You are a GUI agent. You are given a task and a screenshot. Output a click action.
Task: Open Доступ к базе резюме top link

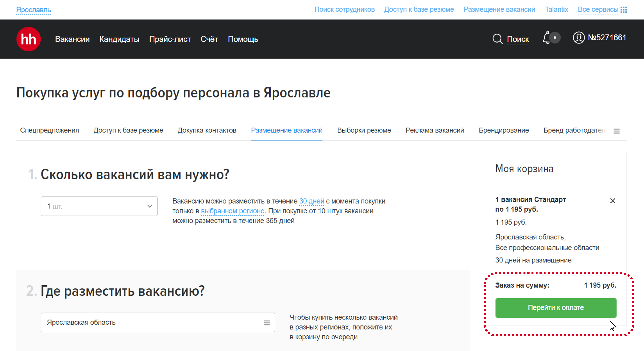419,10
